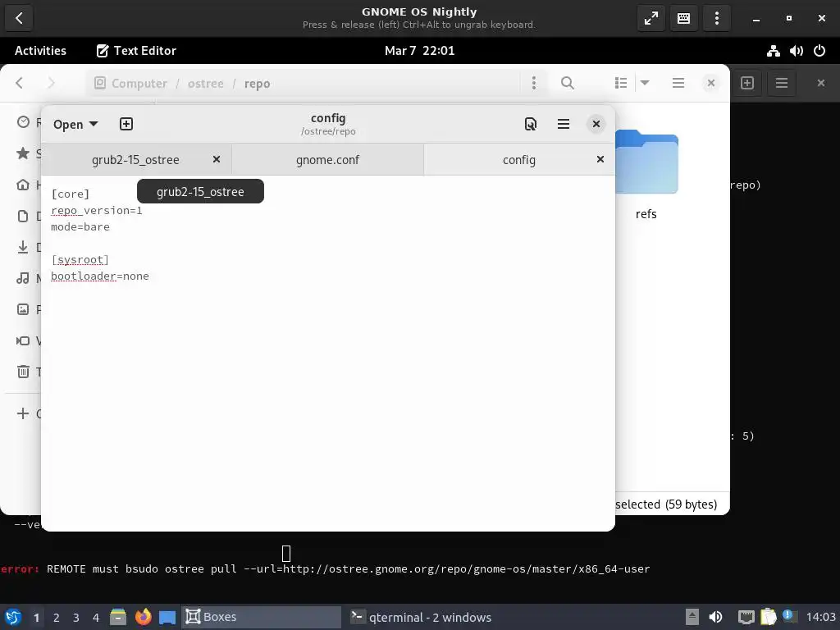Open Other Locations plus in Files sidebar
Viewport: 840px width, 630px height.
[x=23, y=413]
